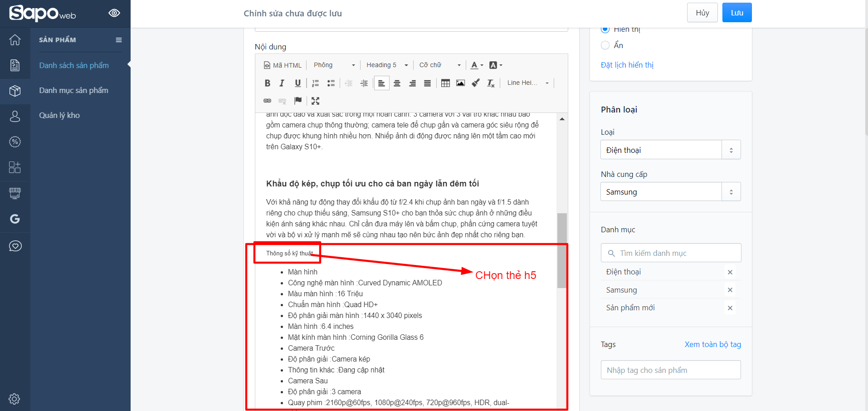The width and height of the screenshot is (868, 411).
Task: Toggle fullscreen editor mode
Action: [316, 101]
